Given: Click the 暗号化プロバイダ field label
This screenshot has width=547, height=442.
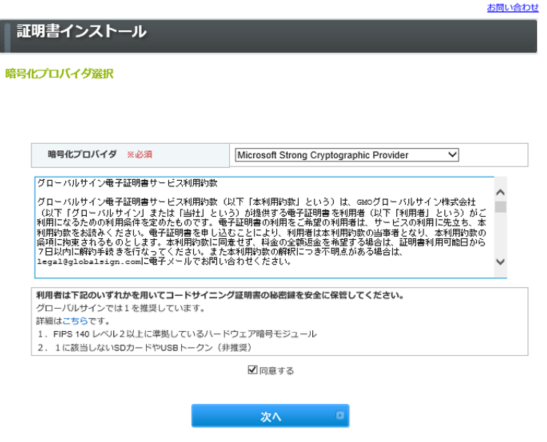Looking at the screenshot, I should [x=82, y=154].
